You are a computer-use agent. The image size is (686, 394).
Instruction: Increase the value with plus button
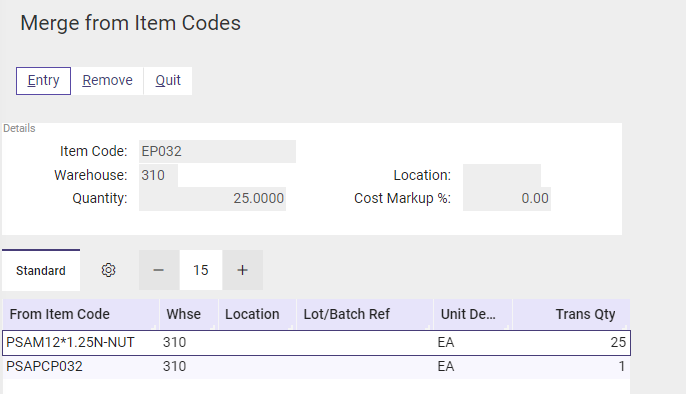click(x=242, y=270)
